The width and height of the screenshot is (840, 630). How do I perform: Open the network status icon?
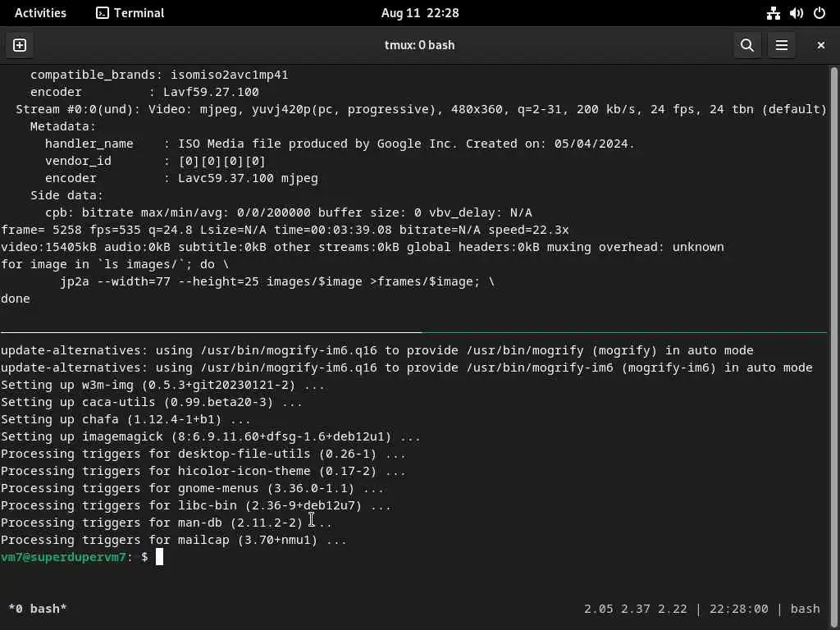click(x=773, y=13)
